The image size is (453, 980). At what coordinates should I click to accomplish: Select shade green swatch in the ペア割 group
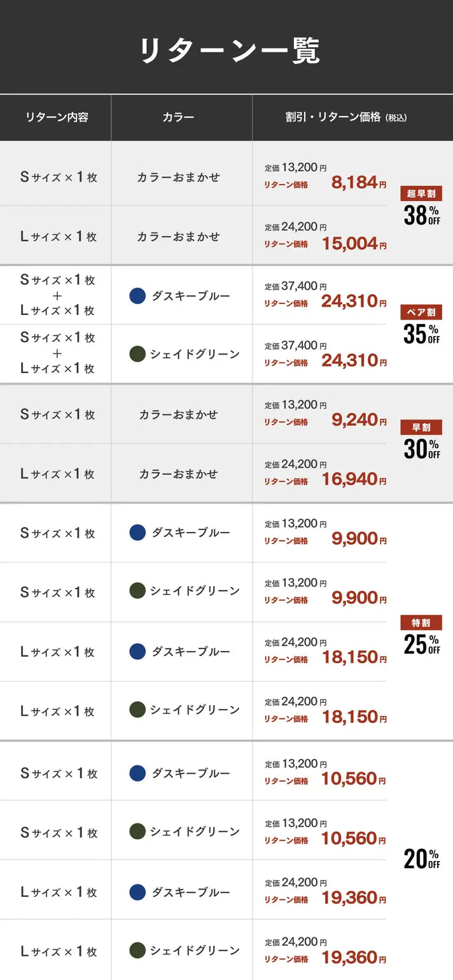click(x=137, y=354)
